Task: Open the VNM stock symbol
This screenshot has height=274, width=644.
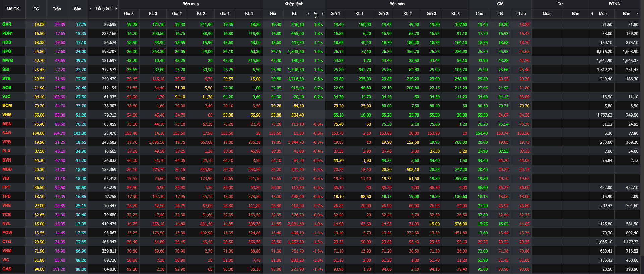Action: [7, 251]
